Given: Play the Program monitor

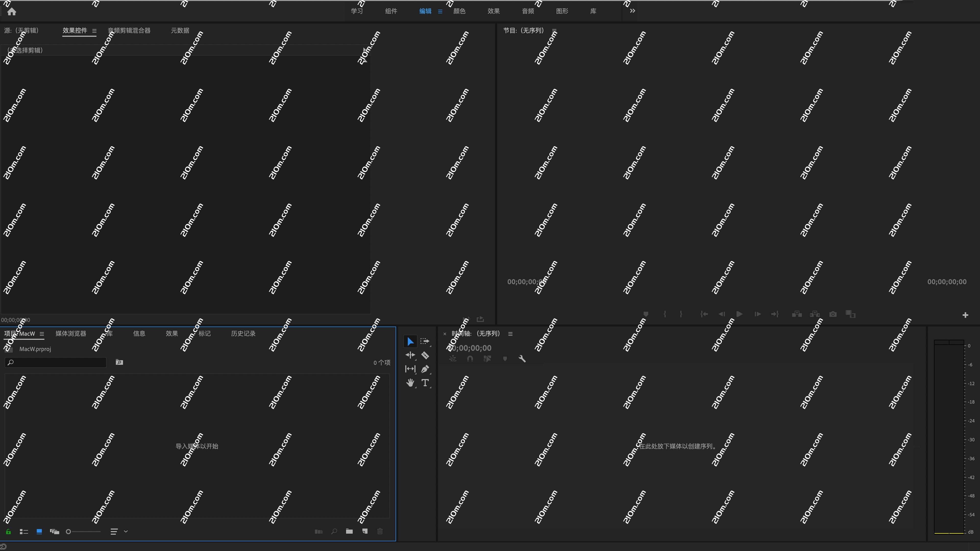Looking at the screenshot, I should click(x=739, y=314).
